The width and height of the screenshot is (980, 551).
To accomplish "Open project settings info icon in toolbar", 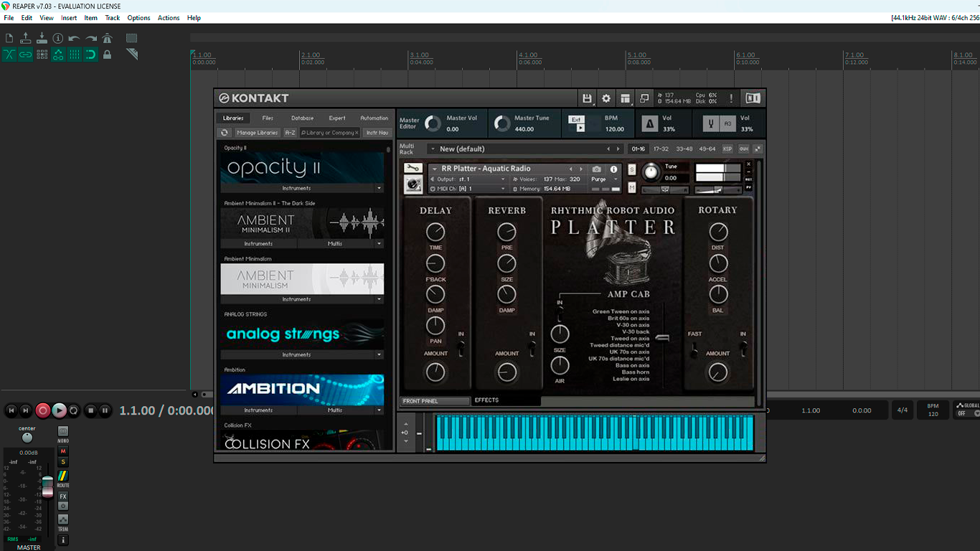I will 58,38.
